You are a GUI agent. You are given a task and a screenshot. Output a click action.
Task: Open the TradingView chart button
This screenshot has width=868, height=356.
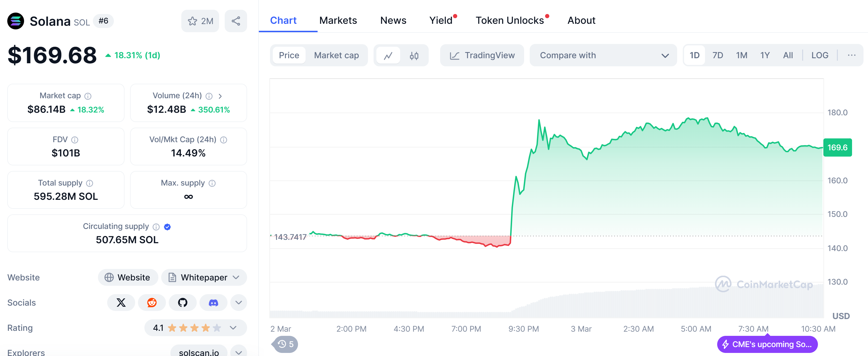point(482,55)
